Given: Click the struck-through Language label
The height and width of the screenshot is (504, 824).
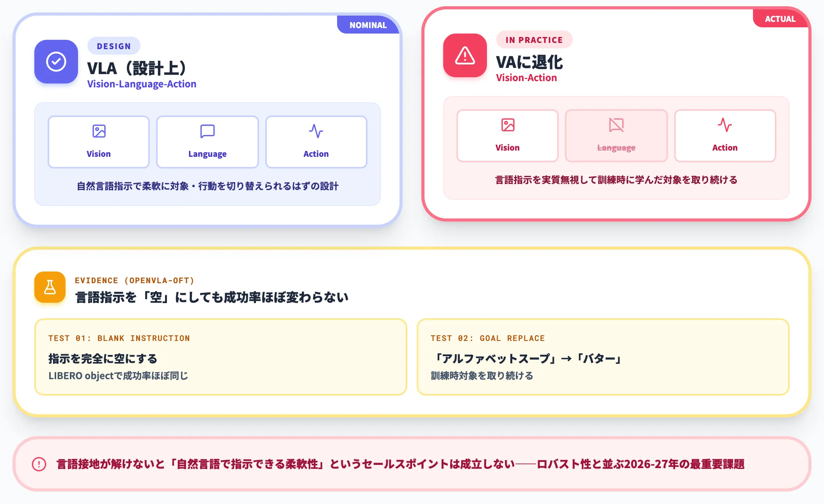Looking at the screenshot, I should point(616,148).
